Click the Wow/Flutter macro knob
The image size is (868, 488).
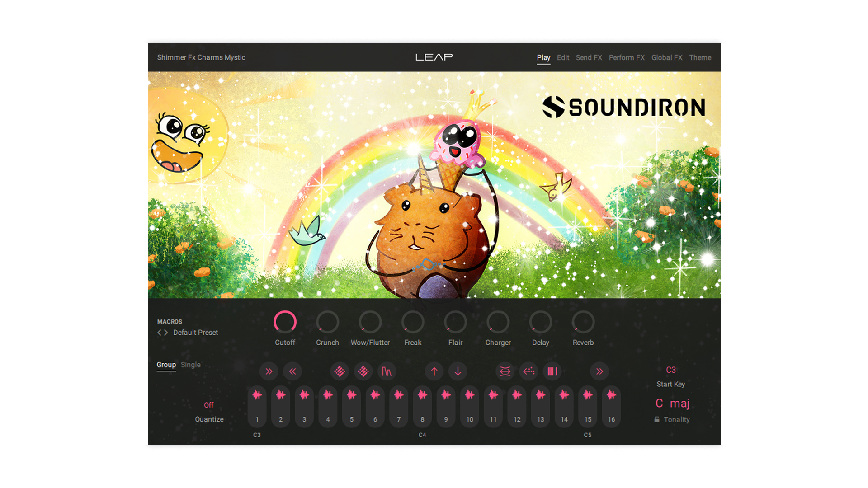tap(370, 322)
